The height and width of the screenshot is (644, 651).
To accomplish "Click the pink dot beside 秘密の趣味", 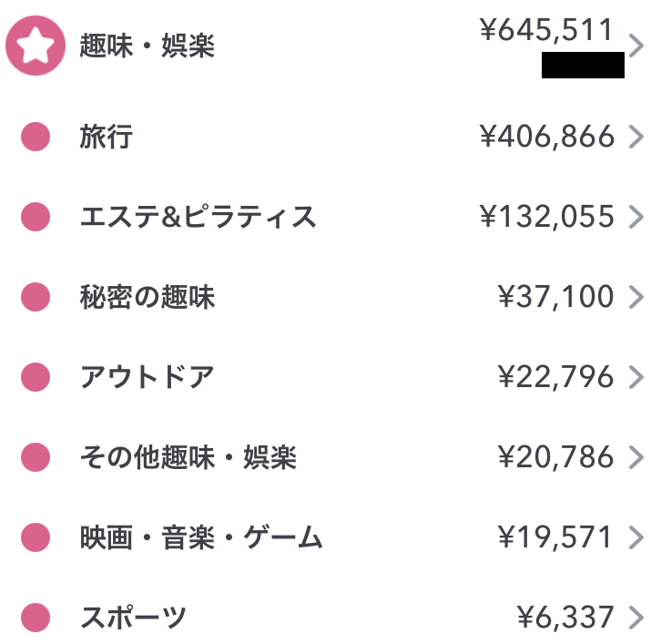I will pyautogui.click(x=36, y=297).
